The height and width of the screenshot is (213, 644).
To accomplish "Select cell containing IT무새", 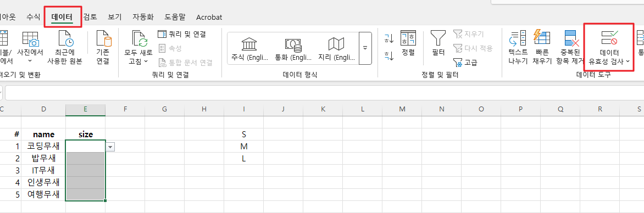I will click(43, 170).
